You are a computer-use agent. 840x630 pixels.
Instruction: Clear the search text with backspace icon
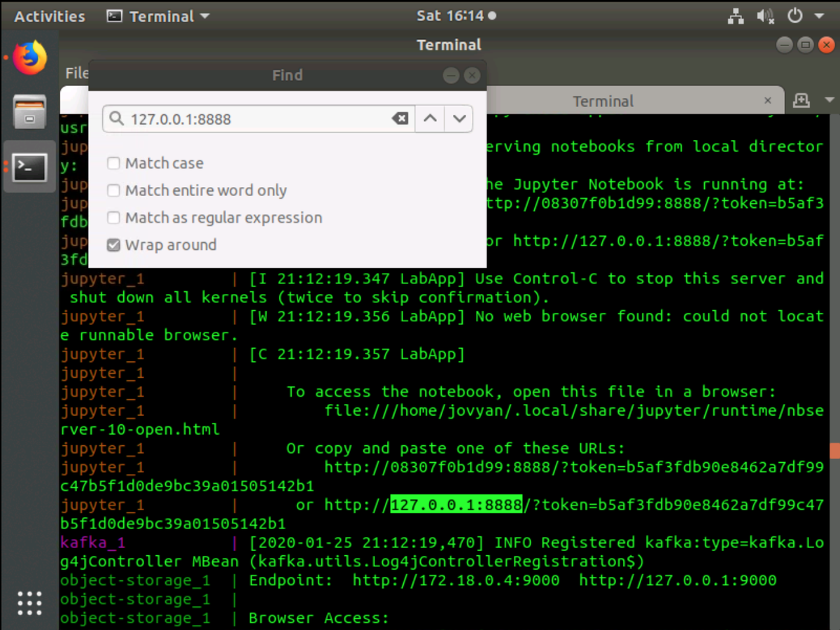[399, 118]
